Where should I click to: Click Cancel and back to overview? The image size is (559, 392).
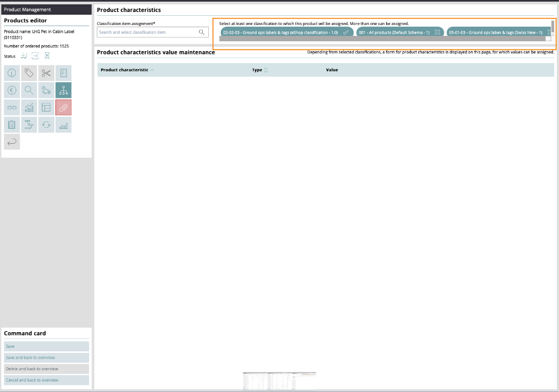pos(46,380)
